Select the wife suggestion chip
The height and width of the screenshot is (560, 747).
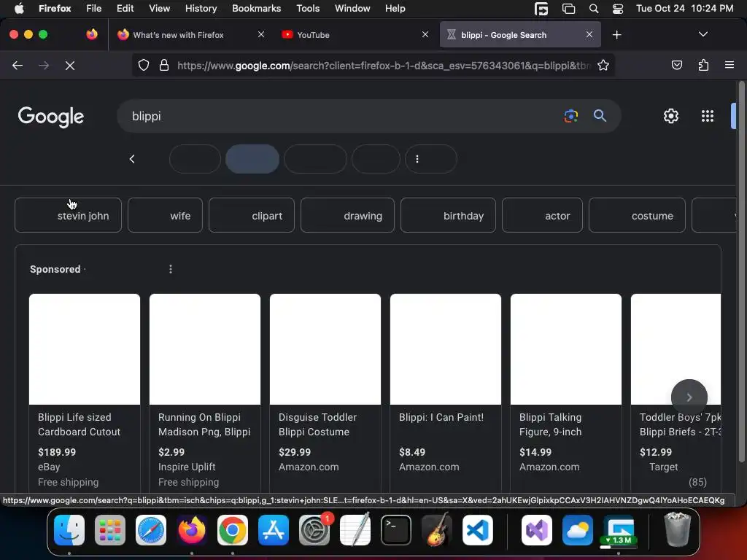click(x=165, y=215)
